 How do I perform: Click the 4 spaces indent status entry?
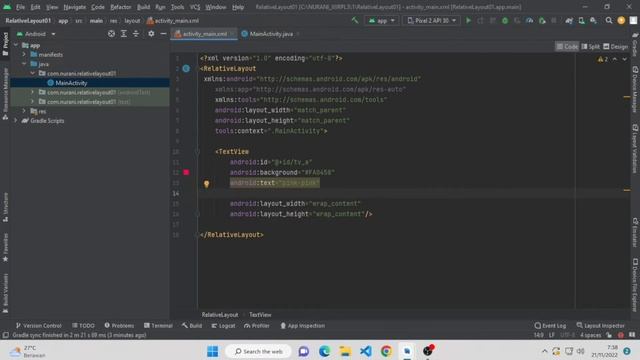click(591, 335)
